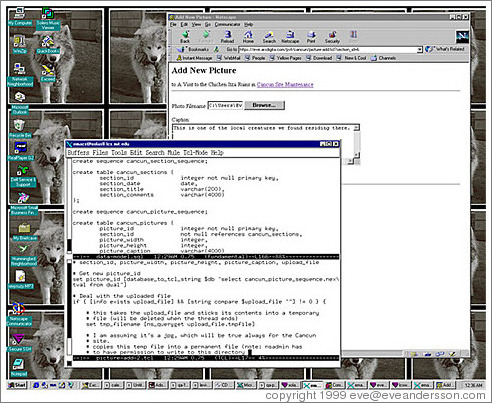Viewport: 492px width, 403px height.
Task: Open Edit menu in Netscape
Action: (184, 24)
